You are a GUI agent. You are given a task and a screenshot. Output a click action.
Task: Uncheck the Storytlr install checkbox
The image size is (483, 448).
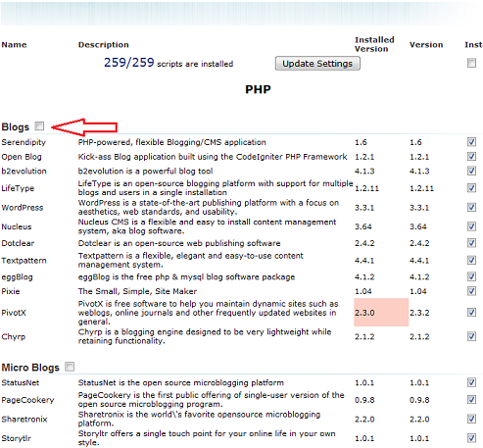pos(471,438)
